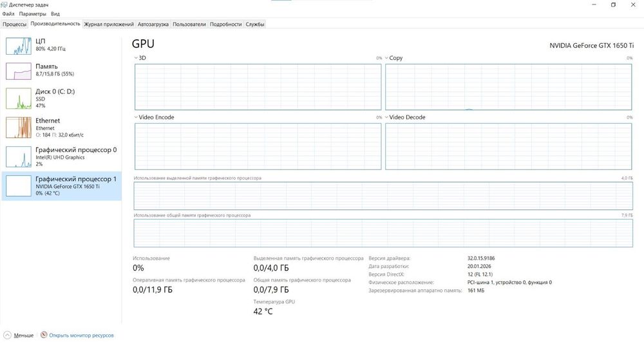This screenshot has width=644, height=344.
Task: Switch to the Автозагрузка tab
Action: click(153, 24)
